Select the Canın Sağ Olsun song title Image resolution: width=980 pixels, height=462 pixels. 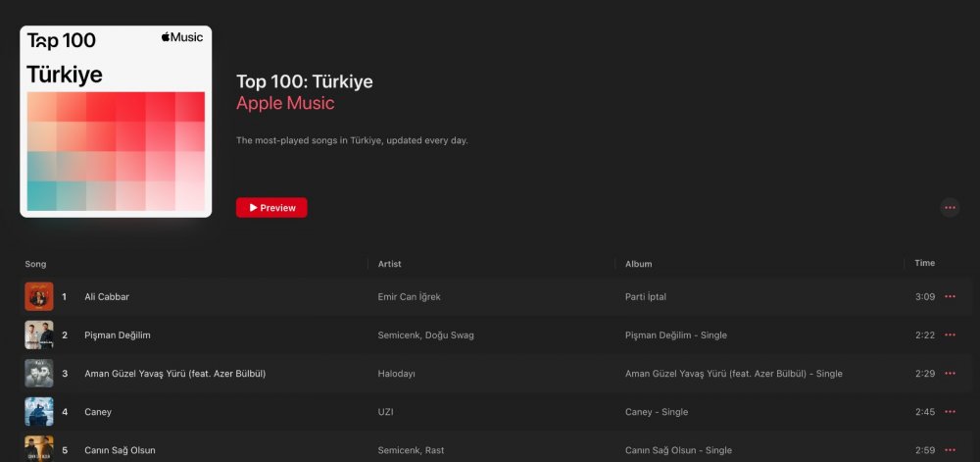[120, 450]
